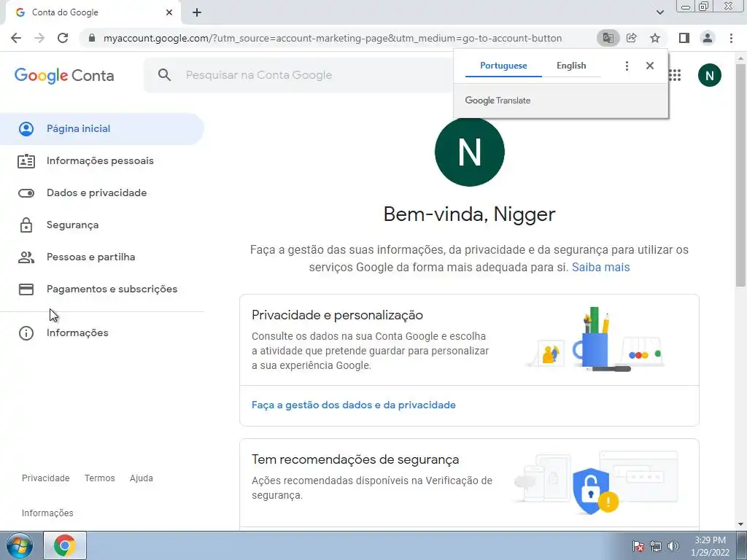Open the Chrome profile icon in toolbar
The height and width of the screenshot is (560, 747).
click(708, 38)
